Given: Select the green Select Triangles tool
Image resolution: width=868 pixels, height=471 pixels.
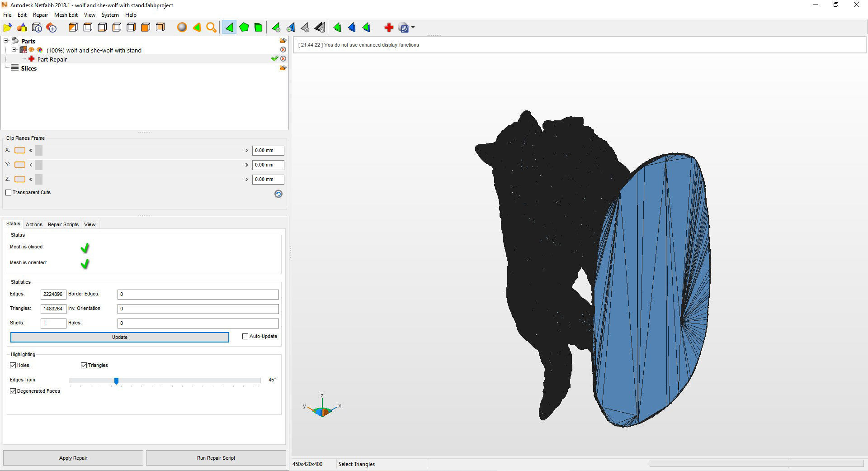Looking at the screenshot, I should 229,28.
